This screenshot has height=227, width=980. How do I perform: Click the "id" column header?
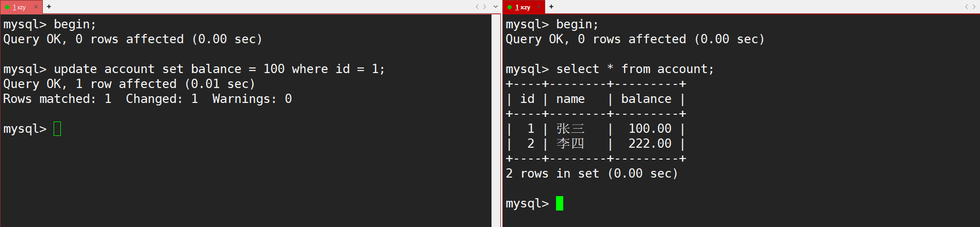click(527, 99)
